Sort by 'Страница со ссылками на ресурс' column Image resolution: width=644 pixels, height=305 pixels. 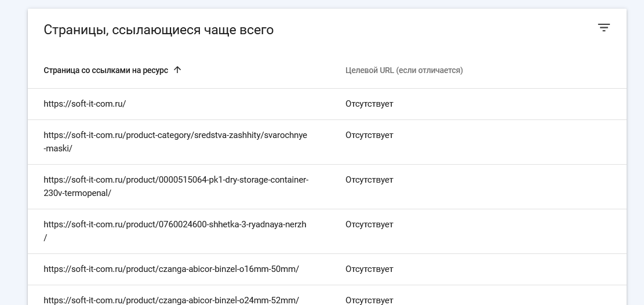[106, 70]
